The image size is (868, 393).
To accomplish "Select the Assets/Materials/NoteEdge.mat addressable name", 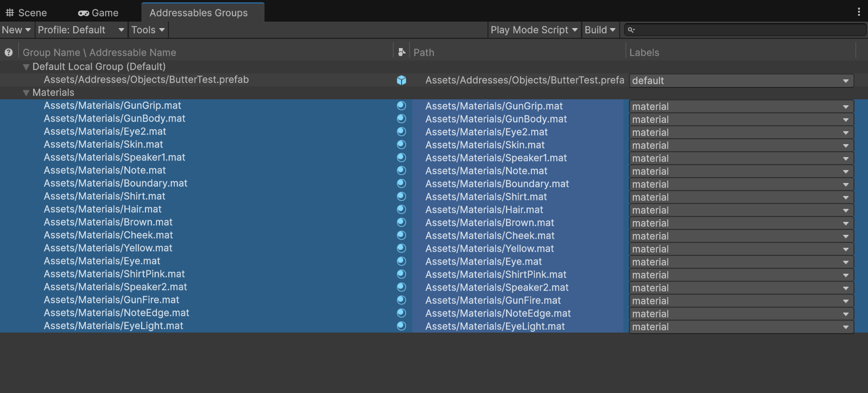I will (117, 313).
